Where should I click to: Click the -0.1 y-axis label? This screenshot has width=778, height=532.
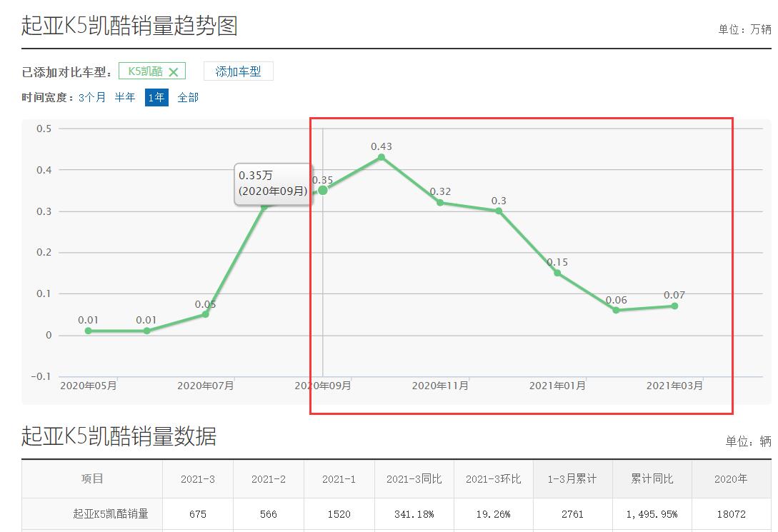coord(41,377)
